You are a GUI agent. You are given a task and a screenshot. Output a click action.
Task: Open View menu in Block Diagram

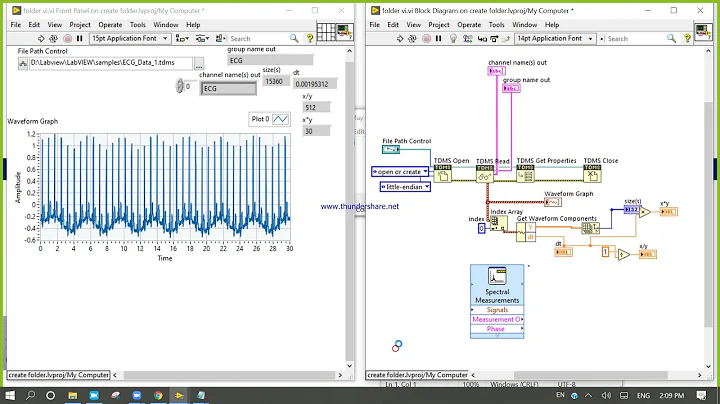413,25
